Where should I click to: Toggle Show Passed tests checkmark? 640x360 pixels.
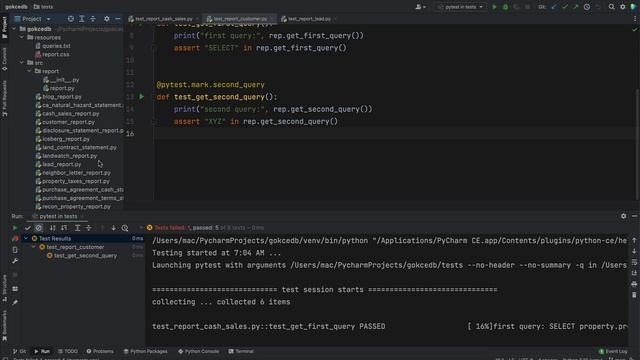[28, 228]
